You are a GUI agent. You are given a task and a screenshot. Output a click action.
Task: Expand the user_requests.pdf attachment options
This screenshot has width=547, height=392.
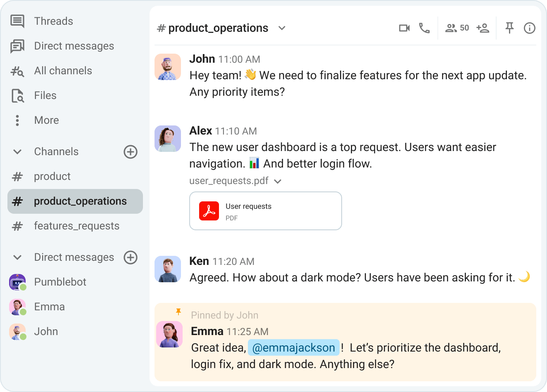[278, 181]
